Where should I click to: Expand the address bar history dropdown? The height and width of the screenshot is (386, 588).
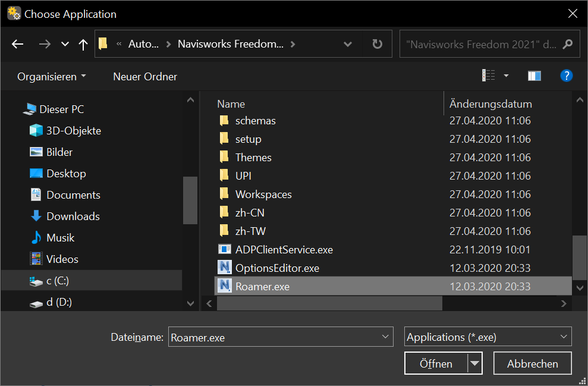348,44
